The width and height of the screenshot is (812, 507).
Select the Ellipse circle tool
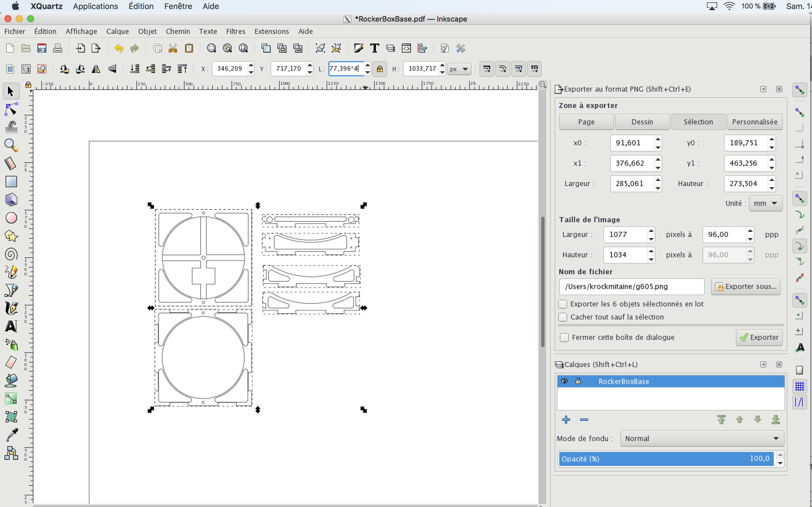point(11,218)
